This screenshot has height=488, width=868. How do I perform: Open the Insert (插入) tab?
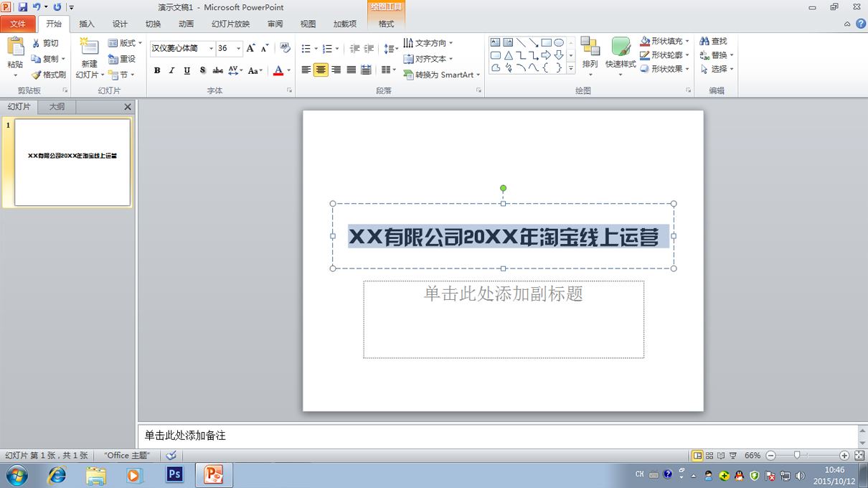pos(87,24)
